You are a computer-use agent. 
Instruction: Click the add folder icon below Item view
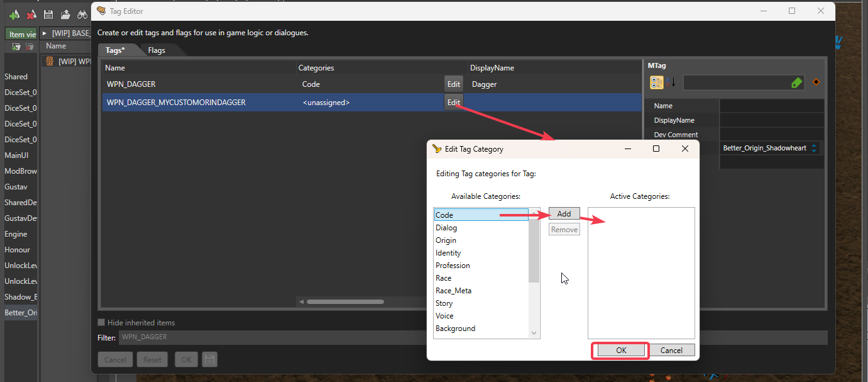click(16, 47)
